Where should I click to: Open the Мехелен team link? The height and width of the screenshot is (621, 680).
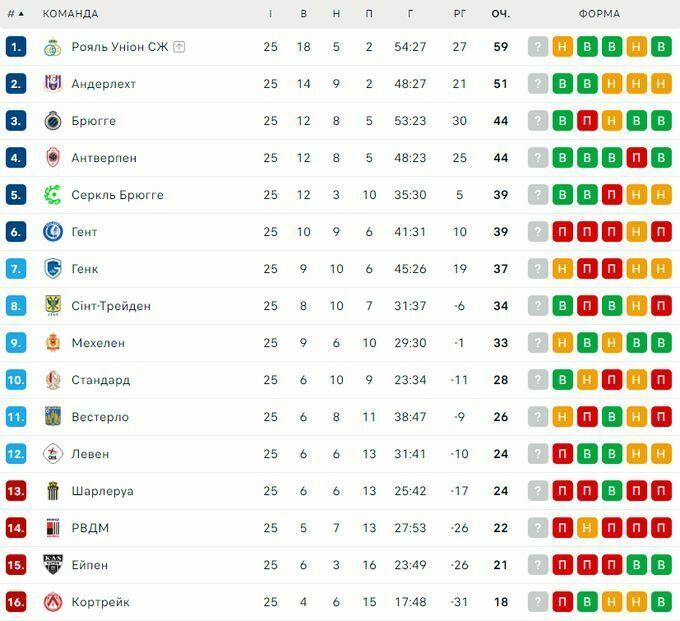click(98, 343)
